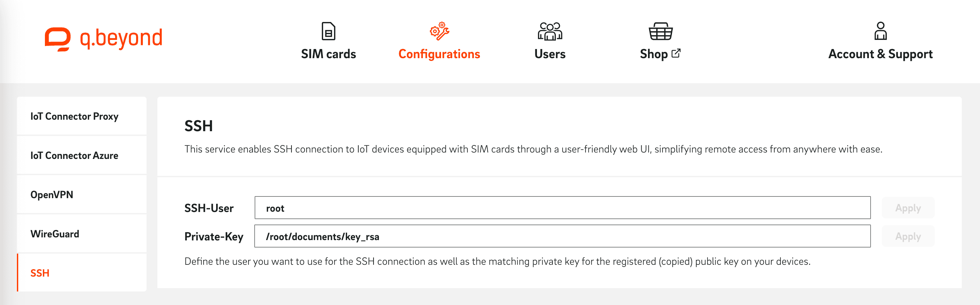Viewport: 980px width, 305px height.
Task: Switch to IoT Connector Azure section
Action: tap(75, 155)
